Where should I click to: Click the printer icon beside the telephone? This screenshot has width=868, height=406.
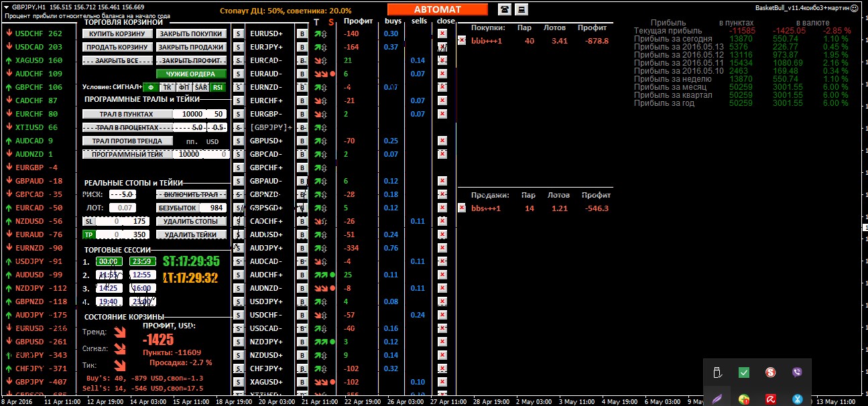[521, 9]
